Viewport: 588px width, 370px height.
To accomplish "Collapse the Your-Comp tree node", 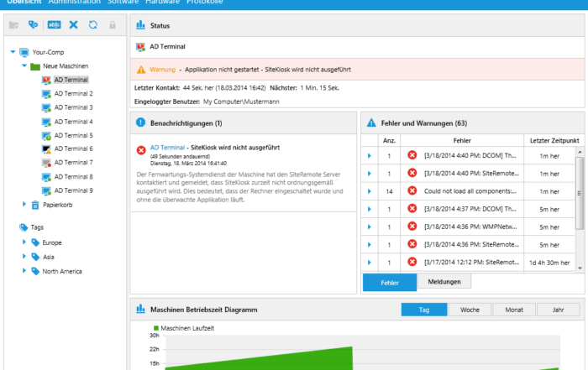I will click(13, 52).
